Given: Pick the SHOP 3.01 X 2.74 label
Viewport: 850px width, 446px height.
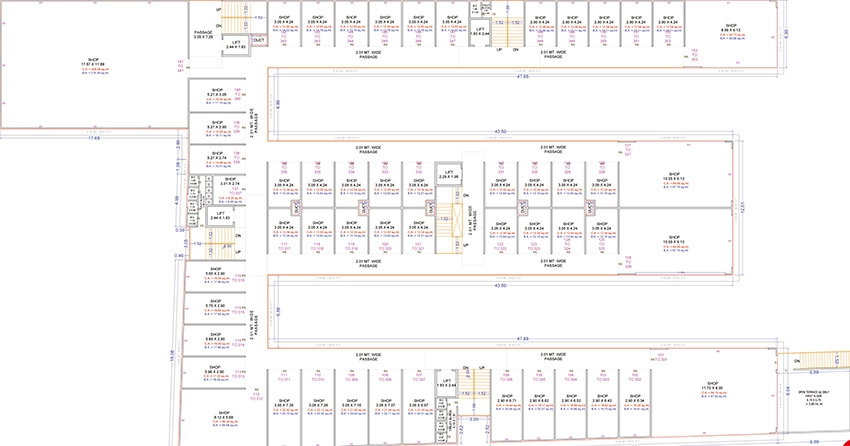Looking at the screenshot, I should point(230,182).
